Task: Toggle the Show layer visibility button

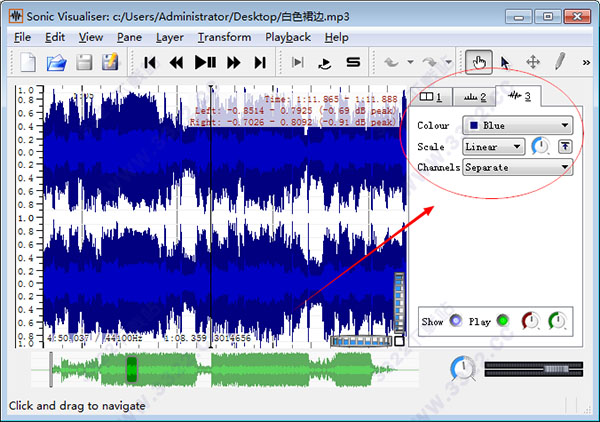Action: coord(456,321)
